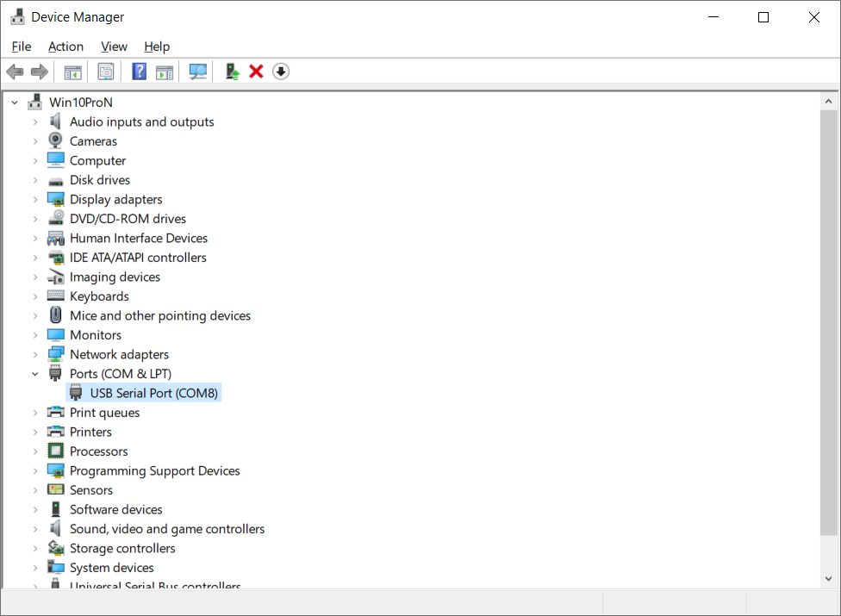
Task: Click the Network adapters icon
Action: pos(56,354)
